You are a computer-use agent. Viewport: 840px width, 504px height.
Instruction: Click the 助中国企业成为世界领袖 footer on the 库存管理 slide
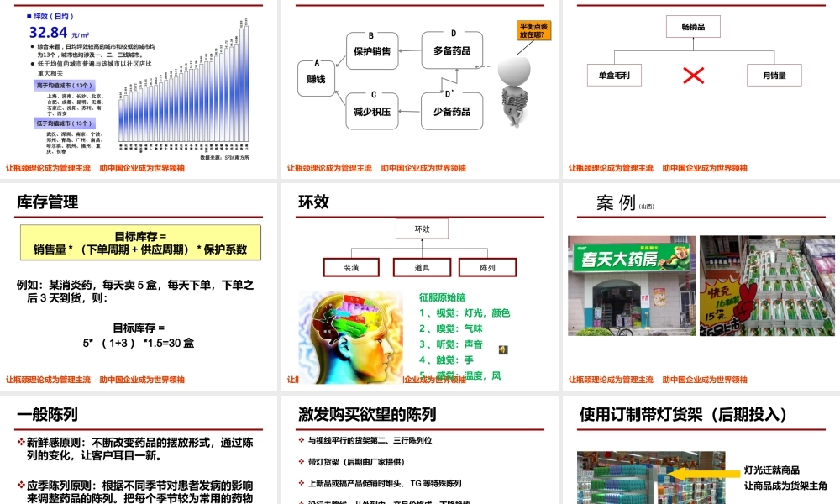click(x=142, y=380)
